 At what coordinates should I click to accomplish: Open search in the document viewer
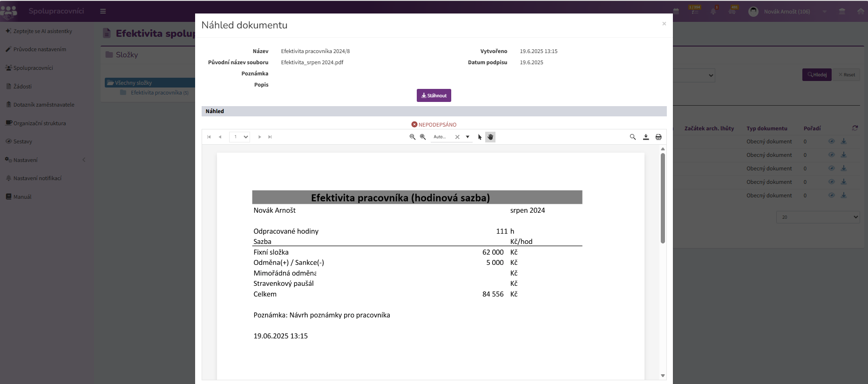point(633,137)
